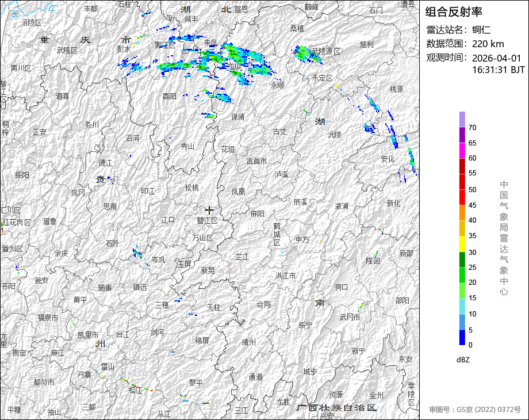529x420 pixels.
Task: Select the 酉阳 label
Action: (x=170, y=96)
